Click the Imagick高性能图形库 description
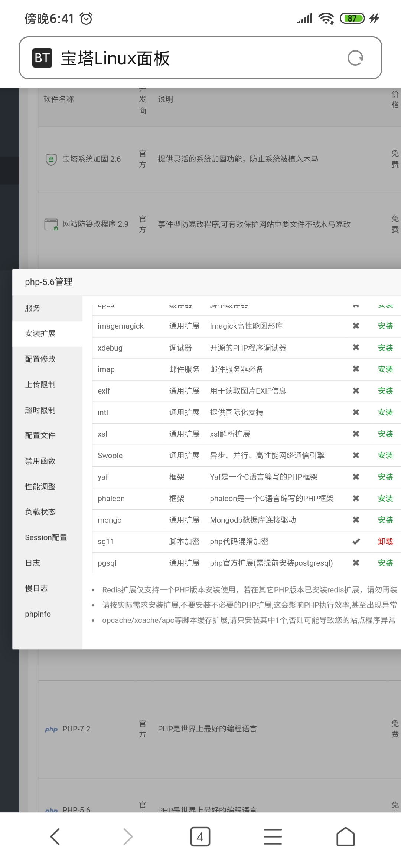401x868 pixels. pos(247,326)
